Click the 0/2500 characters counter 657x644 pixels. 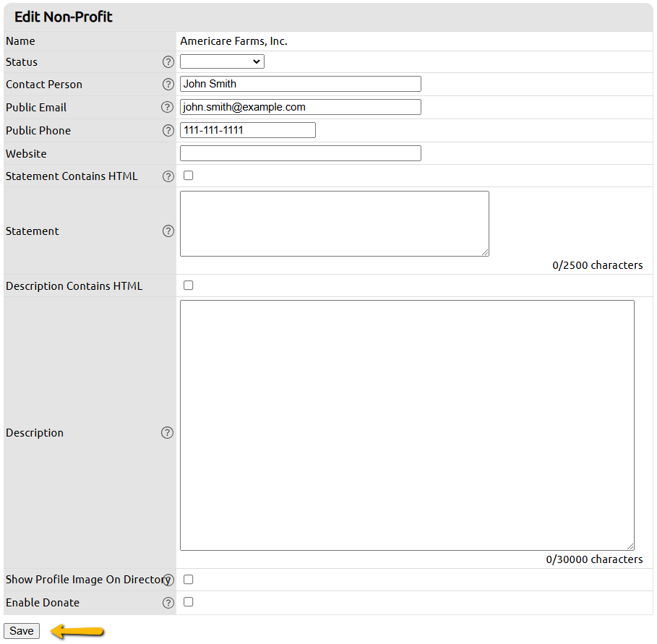[597, 265]
